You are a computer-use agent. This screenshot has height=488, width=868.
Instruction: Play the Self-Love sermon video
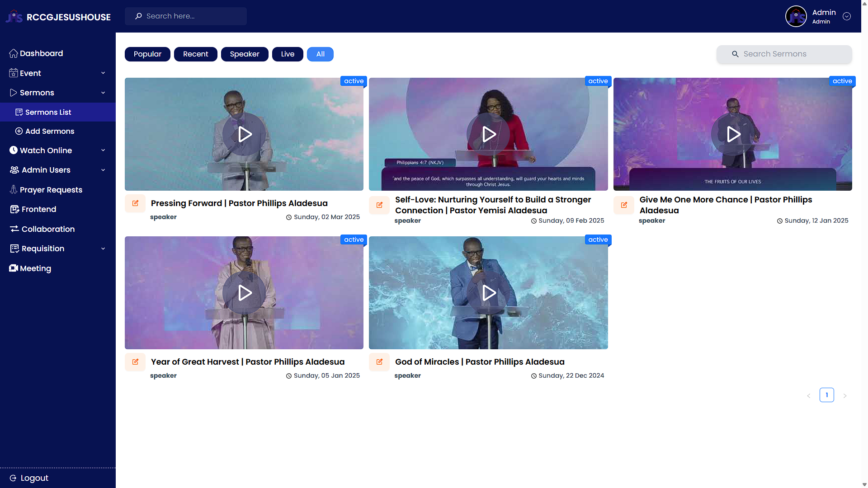(489, 134)
